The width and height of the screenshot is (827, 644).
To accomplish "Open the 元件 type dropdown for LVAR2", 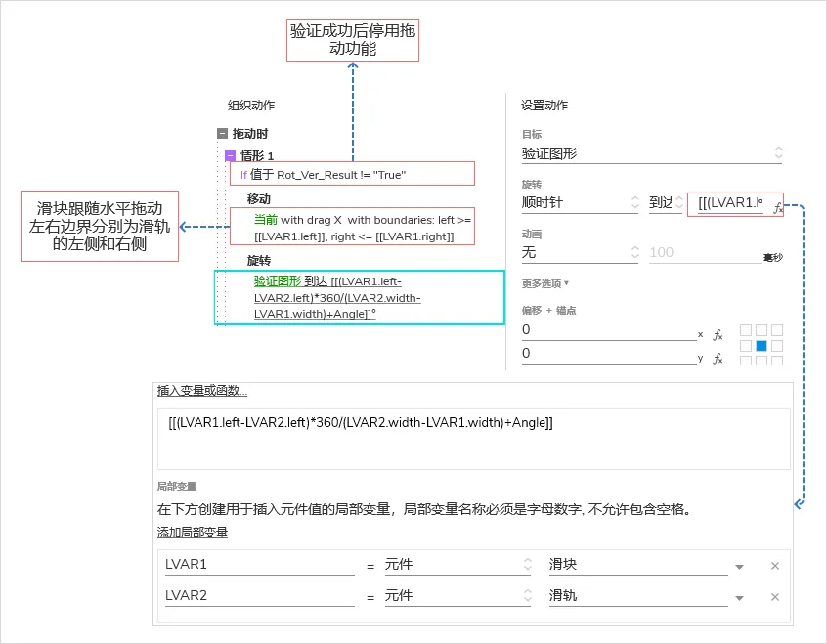I will pyautogui.click(x=457, y=596).
